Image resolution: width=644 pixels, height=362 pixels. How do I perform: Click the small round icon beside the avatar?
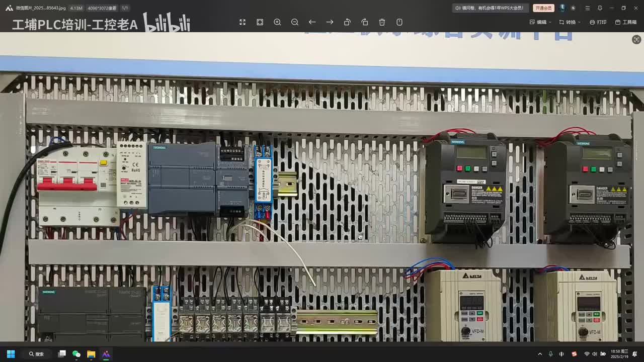pos(573,8)
